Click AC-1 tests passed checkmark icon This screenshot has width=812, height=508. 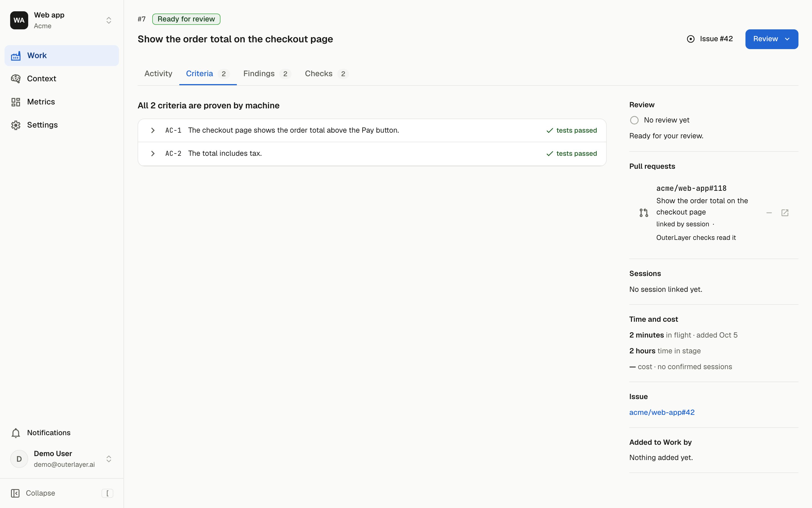pos(549,130)
